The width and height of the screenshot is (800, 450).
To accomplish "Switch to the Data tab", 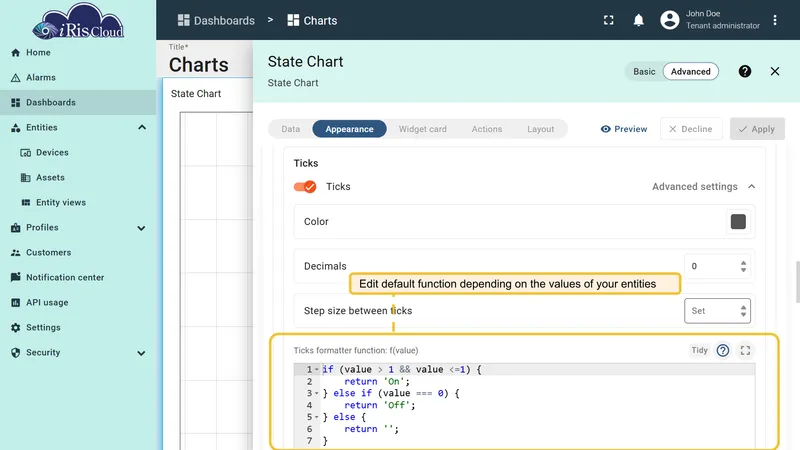I will click(290, 129).
